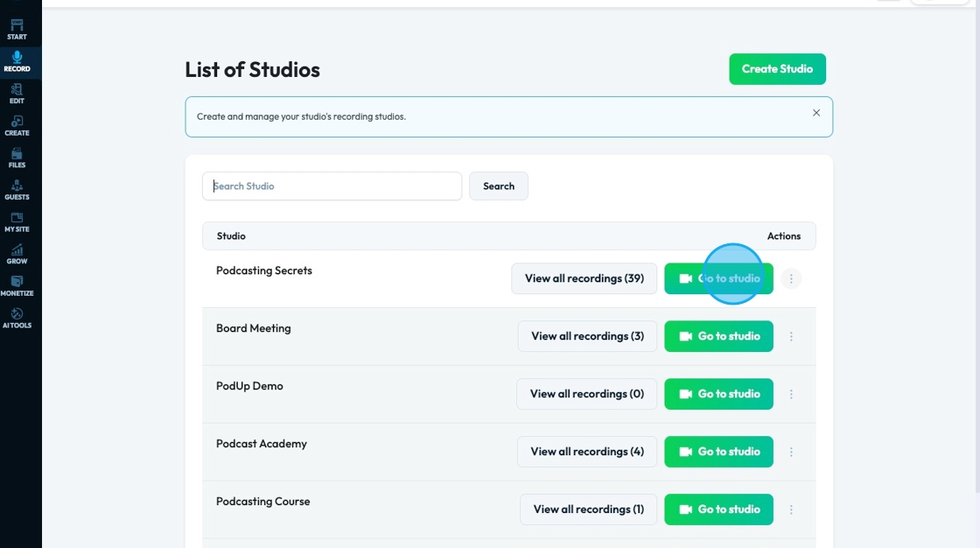
Task: Open the AI Tools section
Action: tap(17, 318)
